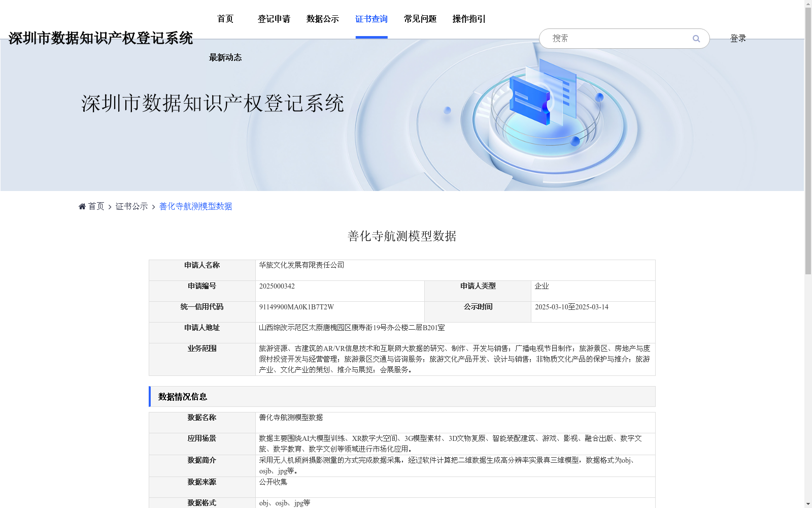Click the 登录 login link
The width and height of the screenshot is (812, 508).
(x=738, y=38)
